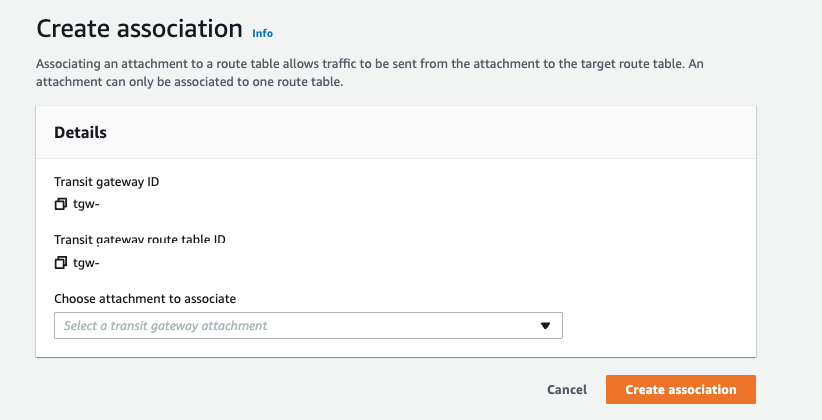Click the first copy-to-clipboard icon in Details
This screenshot has height=420, width=822.
tap(61, 204)
